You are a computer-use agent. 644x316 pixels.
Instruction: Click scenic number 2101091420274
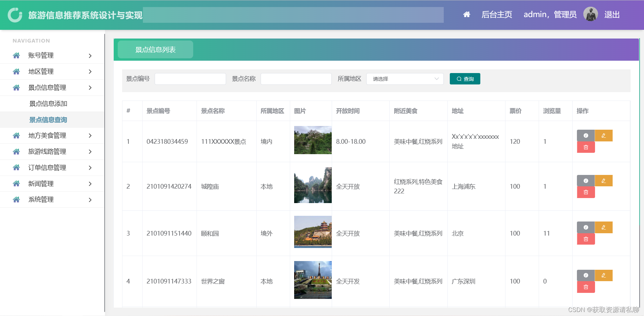pyautogui.click(x=169, y=186)
